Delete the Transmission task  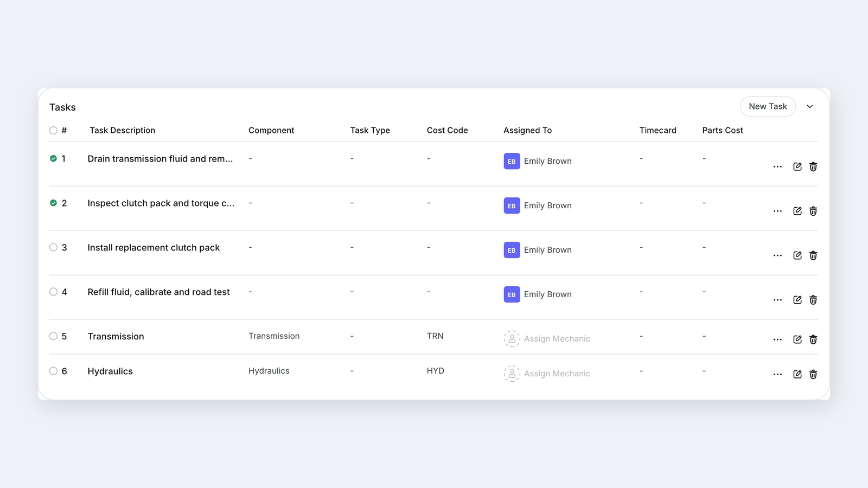pos(813,339)
